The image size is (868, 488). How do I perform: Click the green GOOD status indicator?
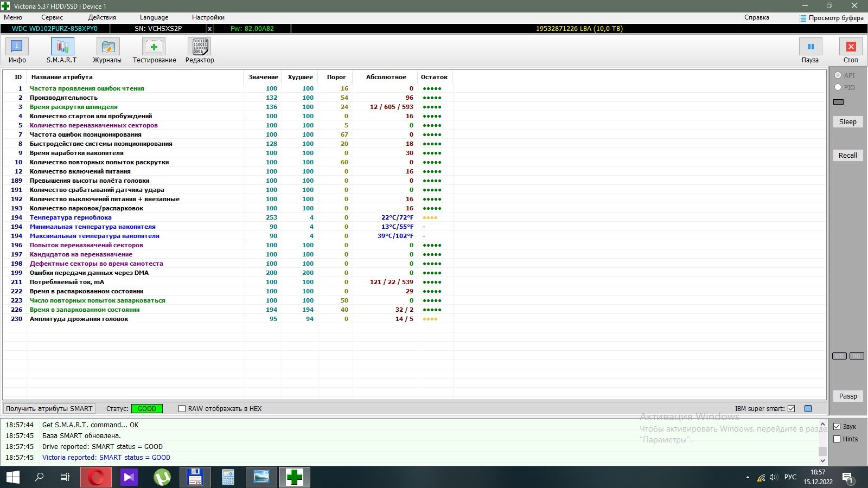147,409
